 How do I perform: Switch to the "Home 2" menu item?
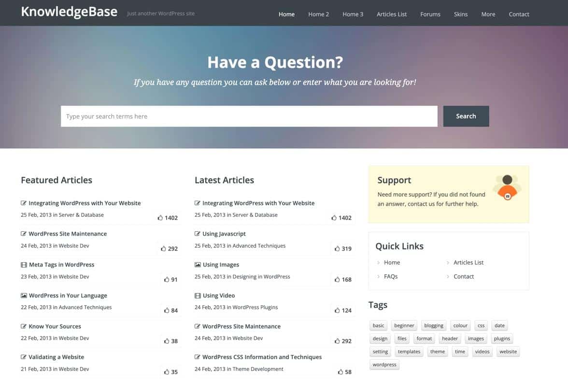[x=318, y=14]
